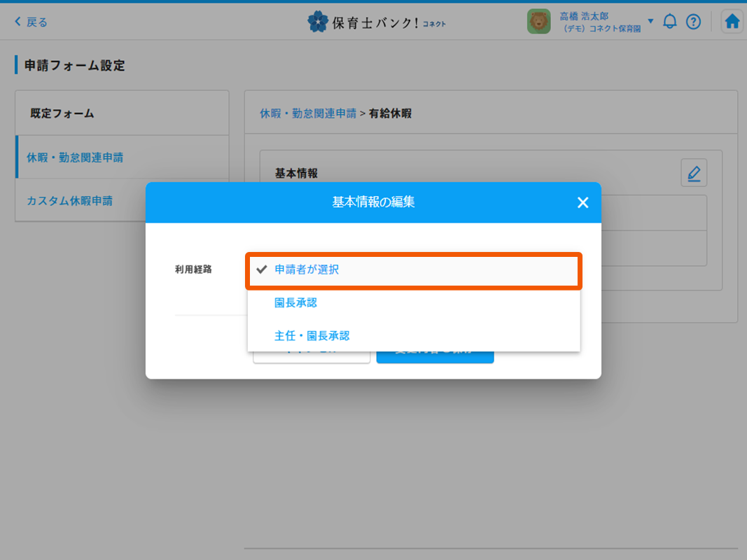
Task: Click the user name 高橋 浩太郎
Action: click(586, 16)
